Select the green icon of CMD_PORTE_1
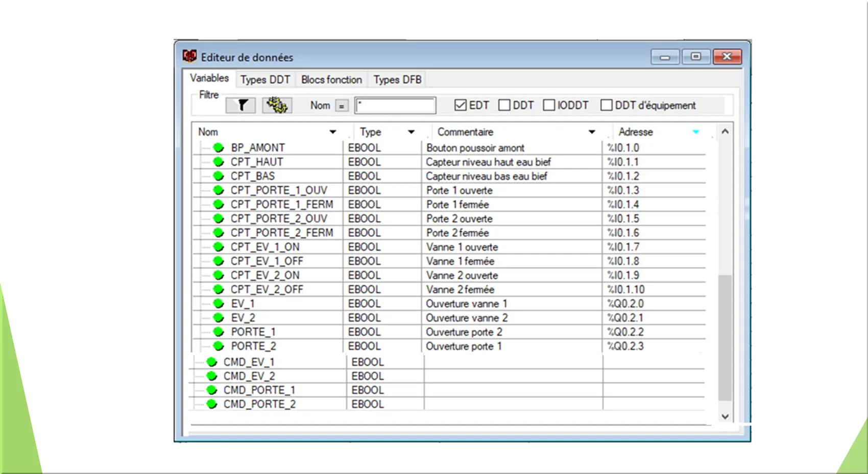The width and height of the screenshot is (868, 474). coord(212,390)
